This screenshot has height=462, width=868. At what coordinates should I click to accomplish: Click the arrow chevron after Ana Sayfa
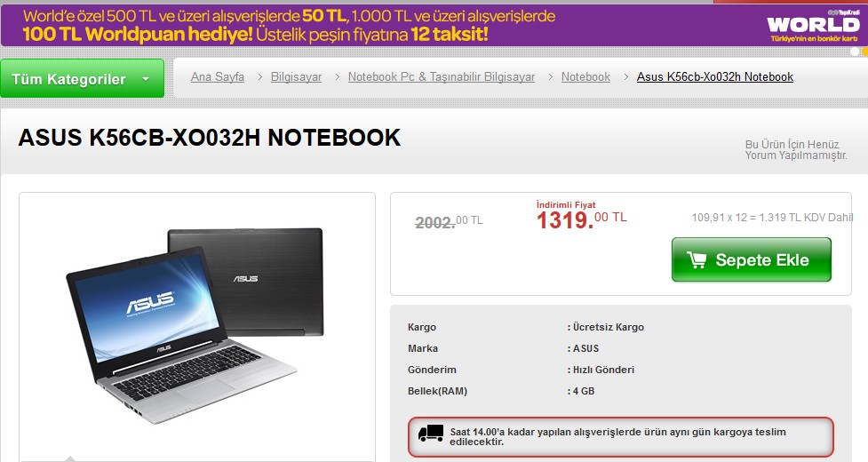259,77
